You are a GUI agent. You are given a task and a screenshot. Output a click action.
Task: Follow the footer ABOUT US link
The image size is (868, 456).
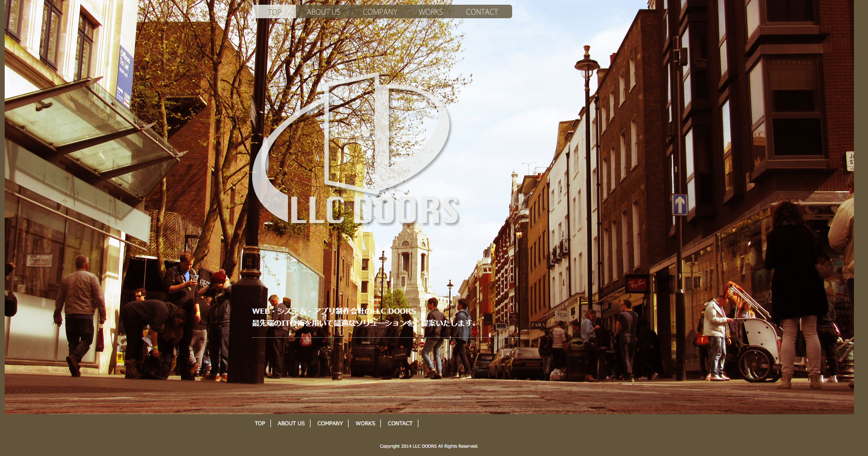[x=291, y=424]
